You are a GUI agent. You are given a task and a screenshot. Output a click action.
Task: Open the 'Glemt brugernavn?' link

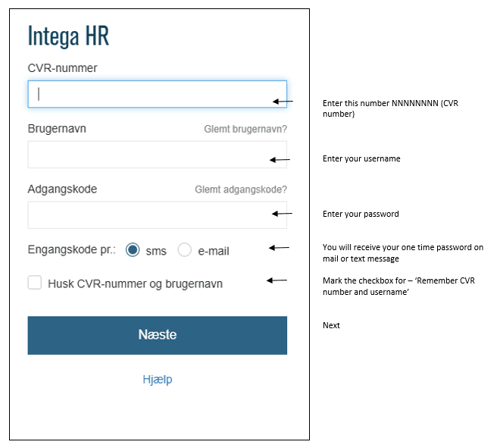coord(245,130)
